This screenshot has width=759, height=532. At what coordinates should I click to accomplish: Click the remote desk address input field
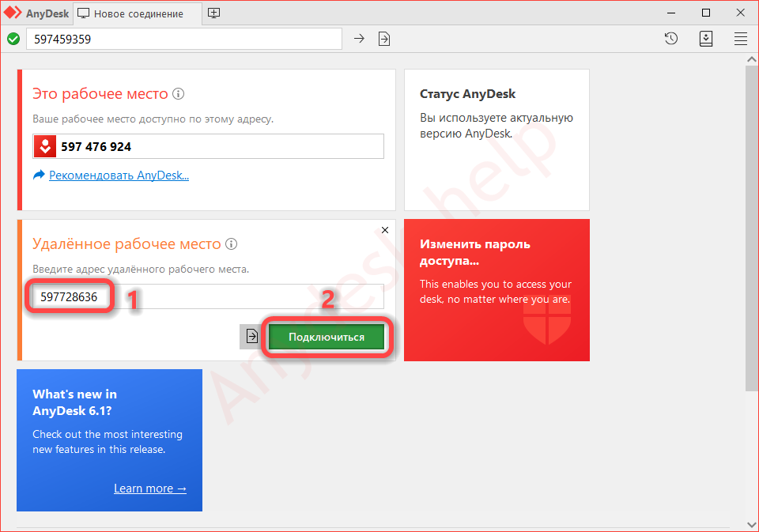coord(247,296)
